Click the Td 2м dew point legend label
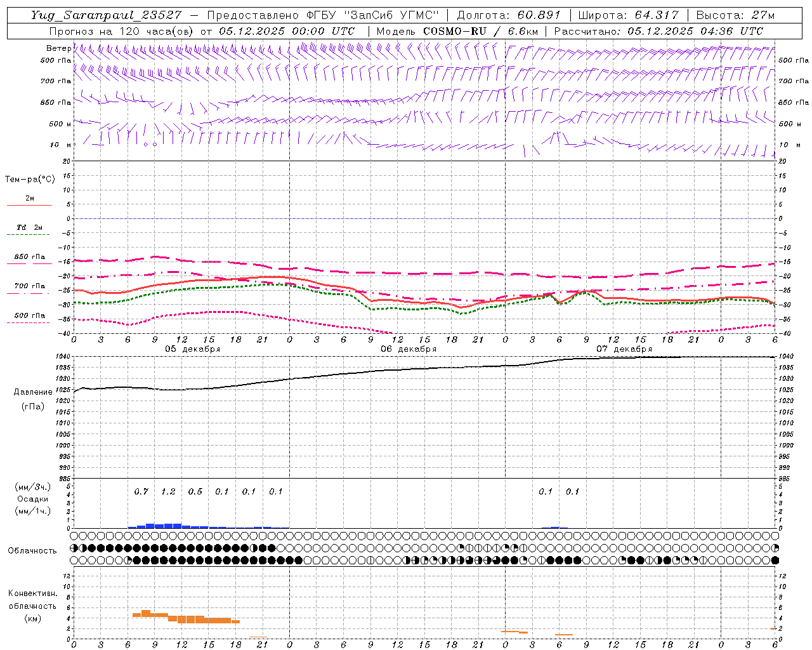812x650 pixels. tap(29, 227)
